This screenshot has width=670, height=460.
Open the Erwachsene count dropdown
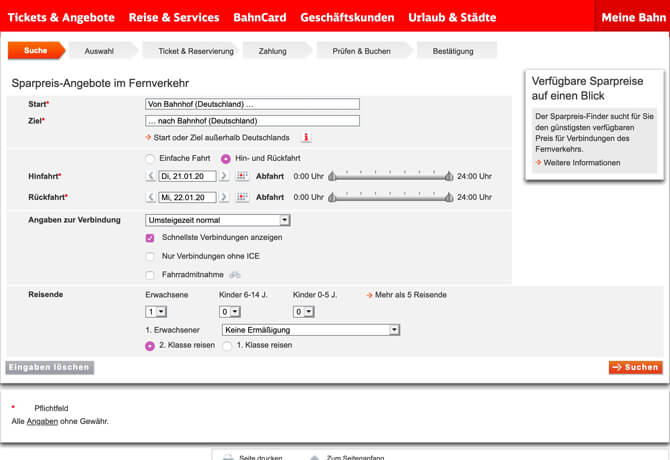[x=156, y=312]
